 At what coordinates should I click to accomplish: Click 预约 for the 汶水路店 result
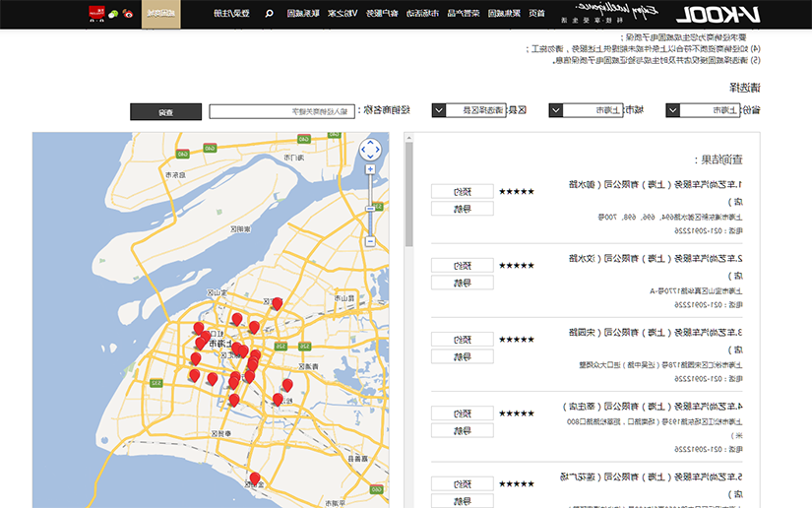tap(463, 266)
